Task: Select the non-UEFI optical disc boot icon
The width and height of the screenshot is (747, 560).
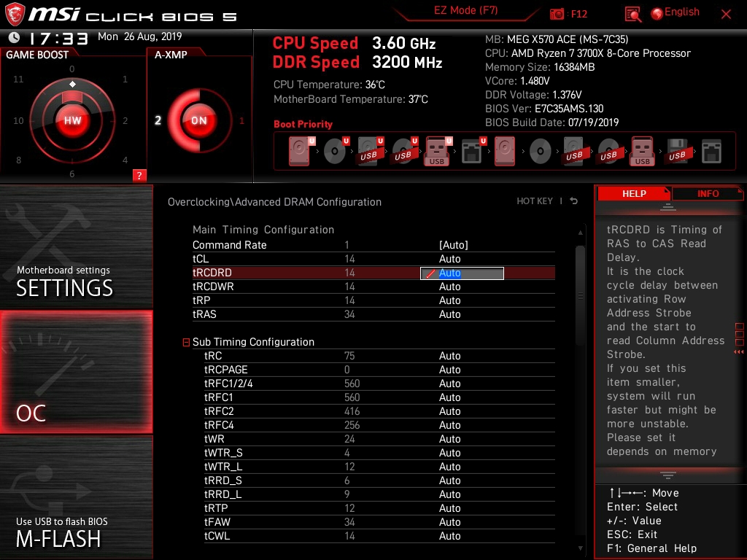Action: [541, 152]
